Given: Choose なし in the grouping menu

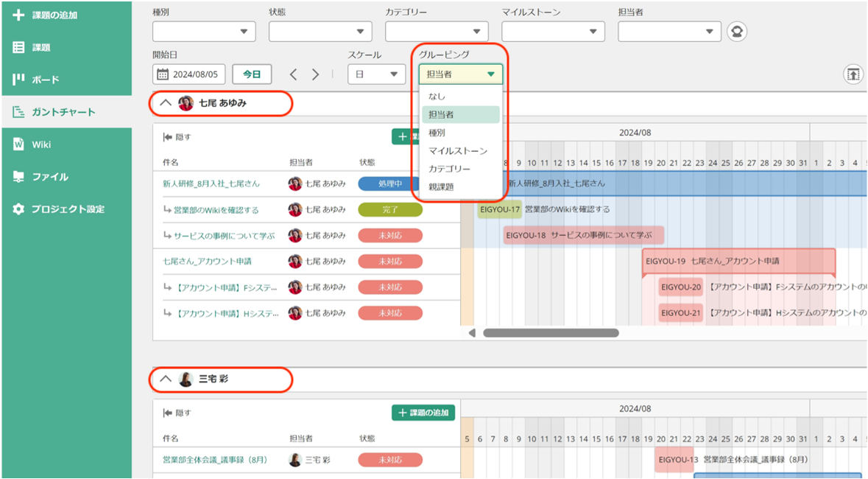Looking at the screenshot, I should pos(437,97).
